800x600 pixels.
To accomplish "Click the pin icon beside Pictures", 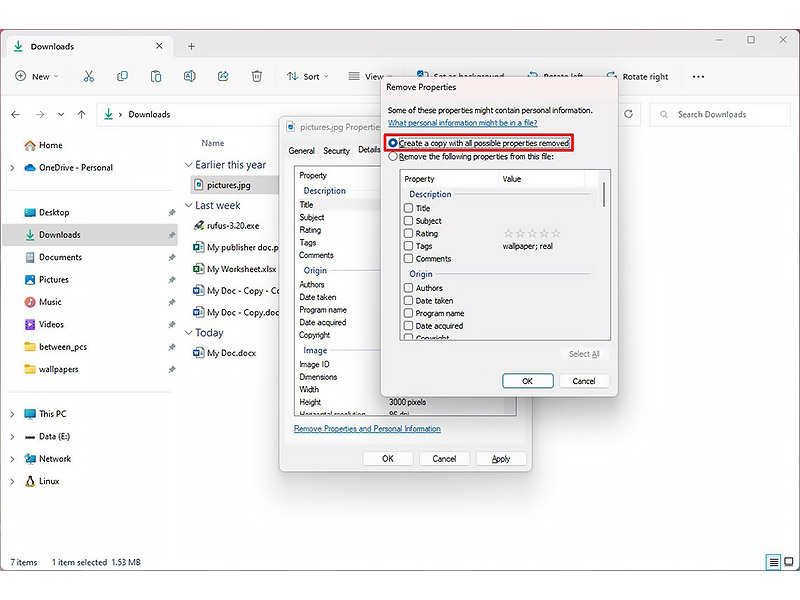I will 172,280.
